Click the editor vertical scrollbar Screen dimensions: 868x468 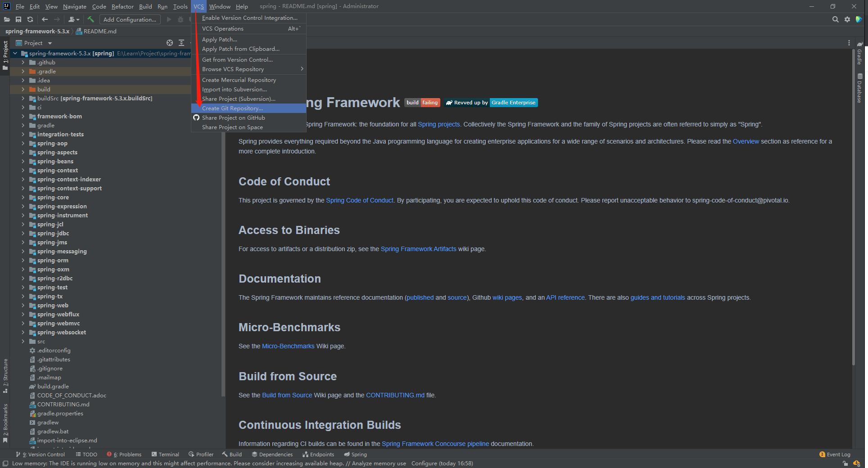[x=853, y=207]
